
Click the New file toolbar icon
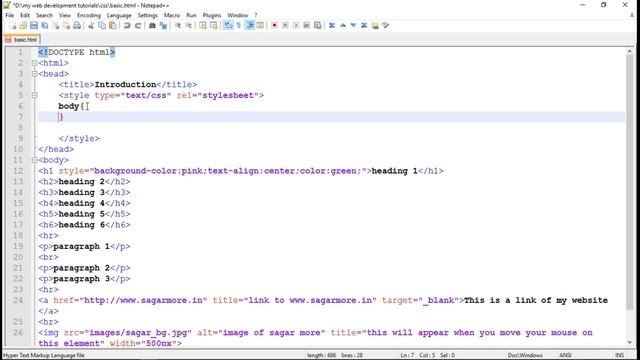click(x=13, y=26)
